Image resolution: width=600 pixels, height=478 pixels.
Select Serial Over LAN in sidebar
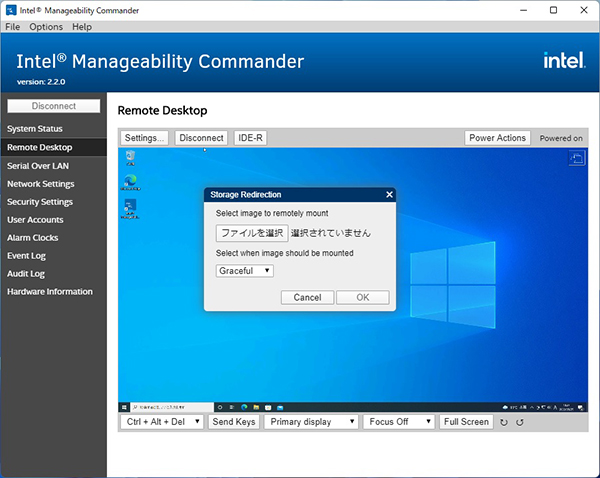(38, 166)
